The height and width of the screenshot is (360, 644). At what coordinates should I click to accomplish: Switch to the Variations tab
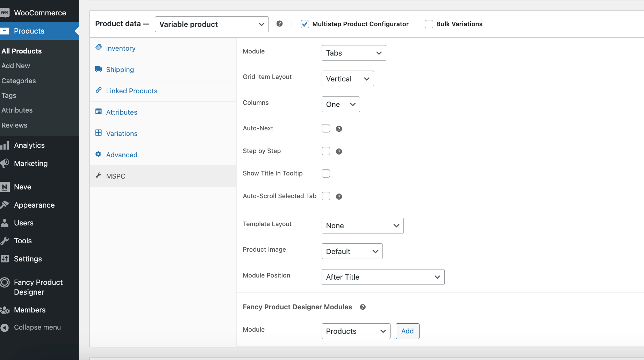click(x=163, y=134)
